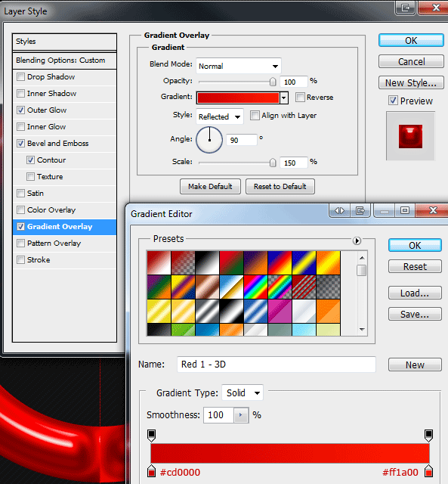Viewport: 448px width, 484px height.
Task: Select the #ff1a00 color stop
Action: click(428, 471)
